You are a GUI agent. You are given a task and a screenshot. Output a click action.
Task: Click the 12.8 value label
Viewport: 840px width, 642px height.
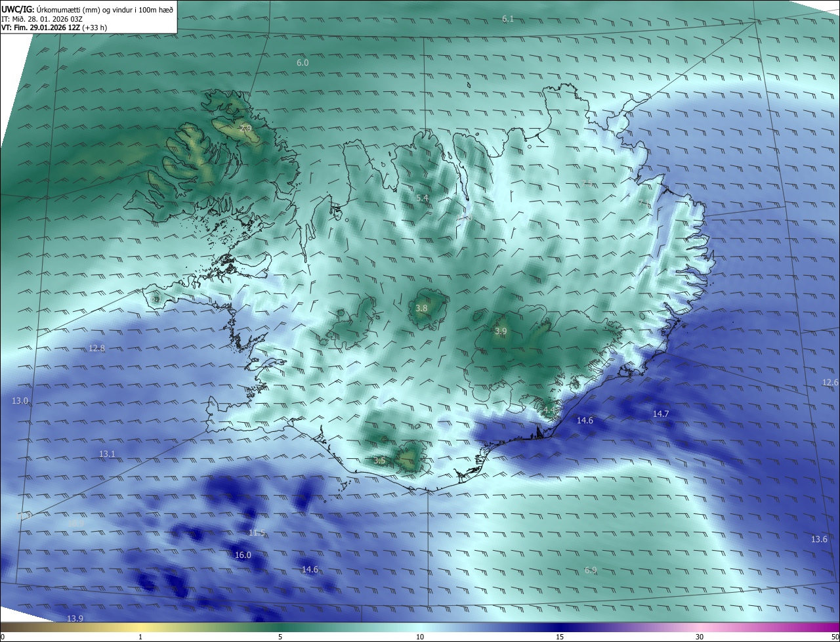coord(96,349)
